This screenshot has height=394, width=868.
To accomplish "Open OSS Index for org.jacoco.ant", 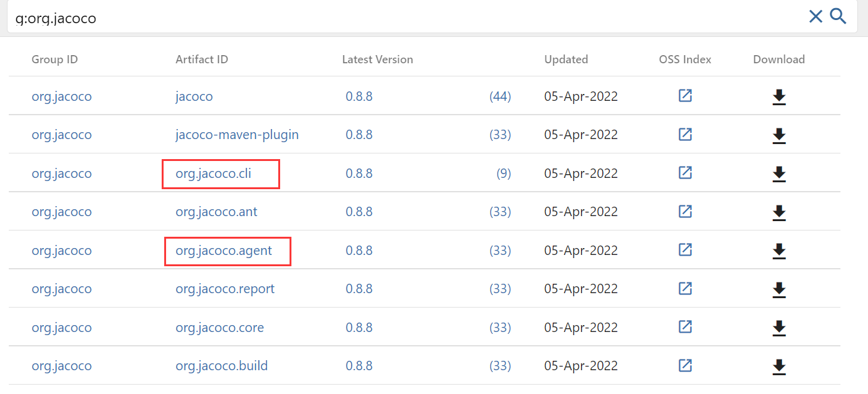I will pos(685,211).
